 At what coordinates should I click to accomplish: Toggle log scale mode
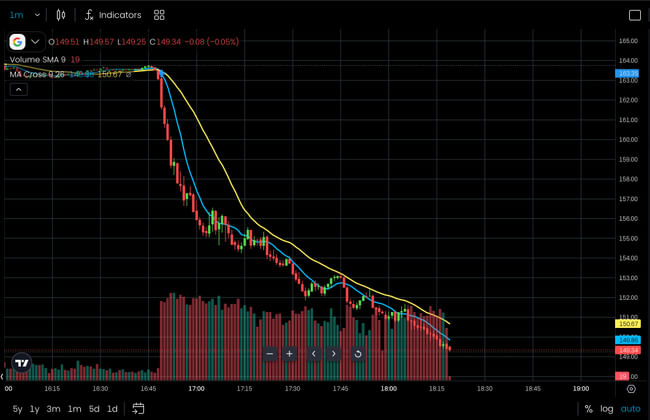tap(606, 409)
